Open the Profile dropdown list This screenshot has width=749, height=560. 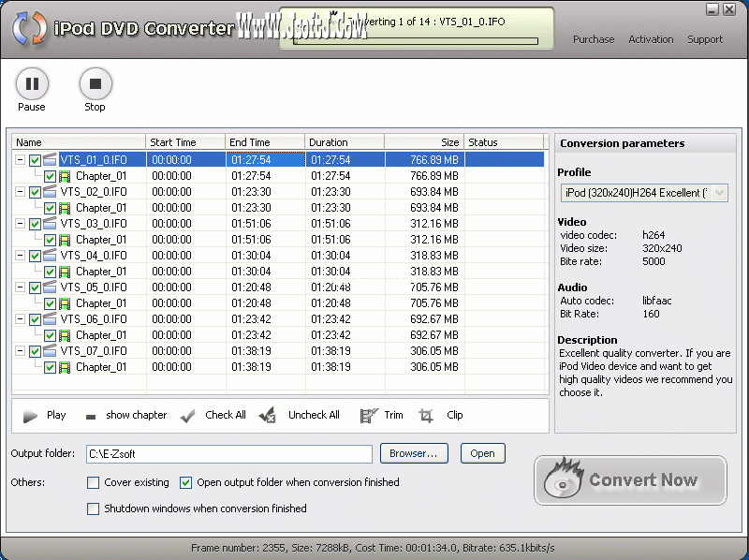point(719,193)
